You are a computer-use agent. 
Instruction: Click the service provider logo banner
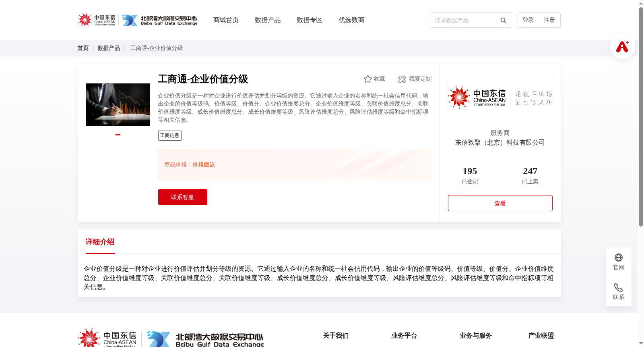pyautogui.click(x=500, y=98)
